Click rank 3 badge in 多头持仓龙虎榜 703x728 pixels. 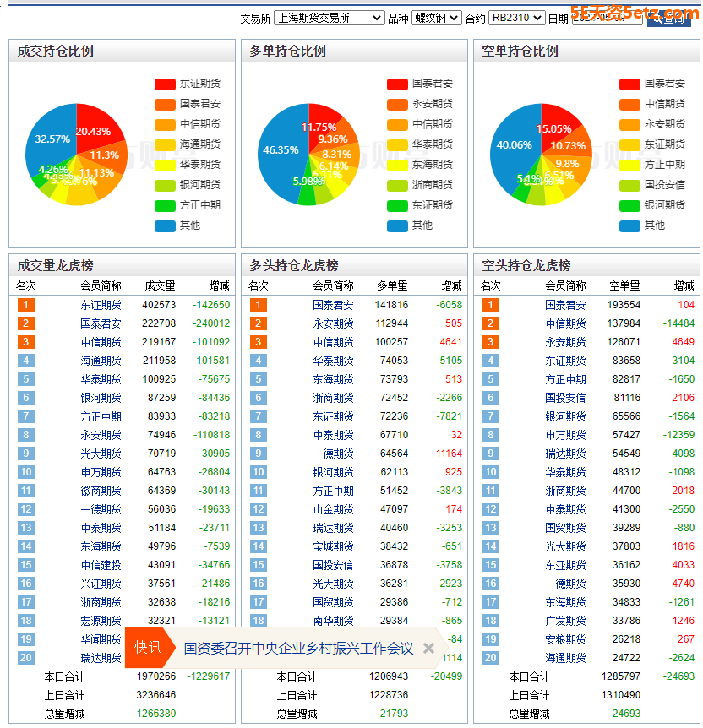[259, 342]
